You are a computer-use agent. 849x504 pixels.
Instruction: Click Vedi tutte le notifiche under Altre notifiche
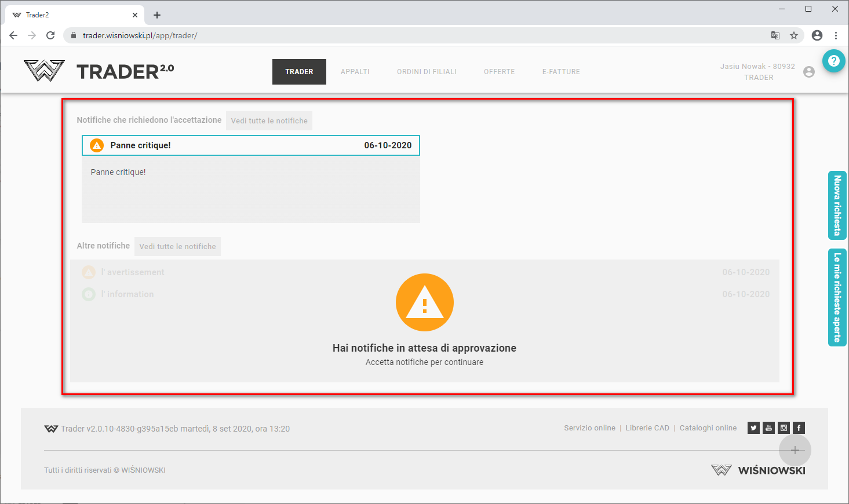[177, 246]
